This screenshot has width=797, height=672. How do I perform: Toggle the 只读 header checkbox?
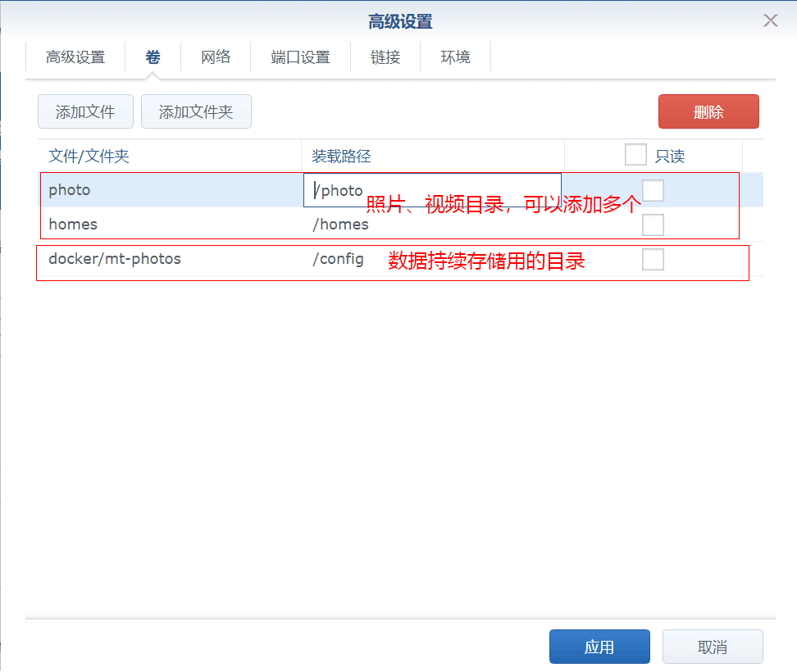635,155
